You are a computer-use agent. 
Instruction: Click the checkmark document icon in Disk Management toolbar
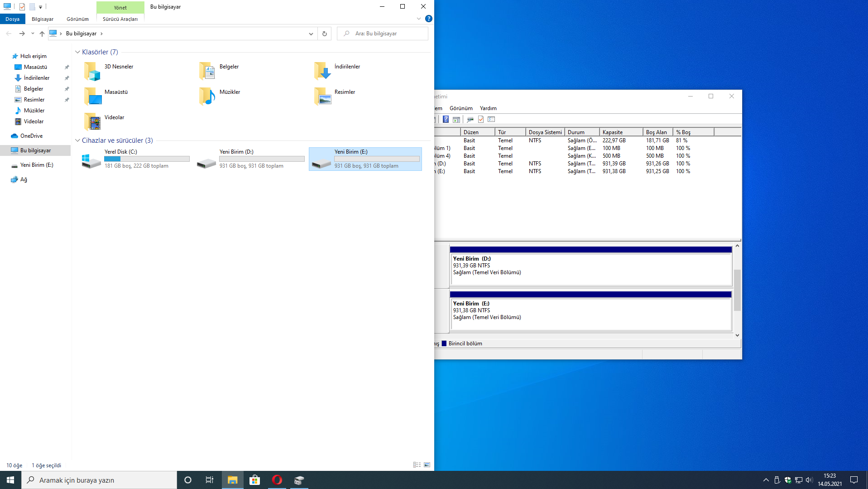(x=481, y=119)
